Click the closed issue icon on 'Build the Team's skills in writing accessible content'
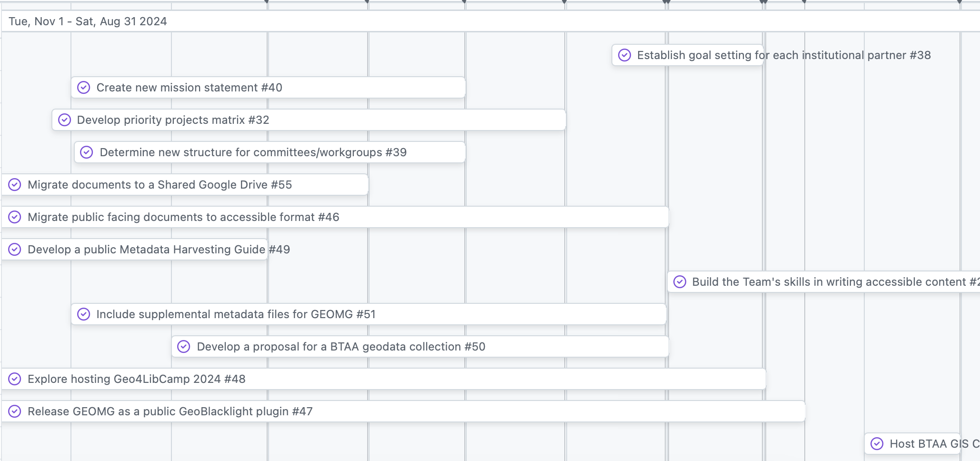Screen dimensions: 980x461 pos(680,282)
